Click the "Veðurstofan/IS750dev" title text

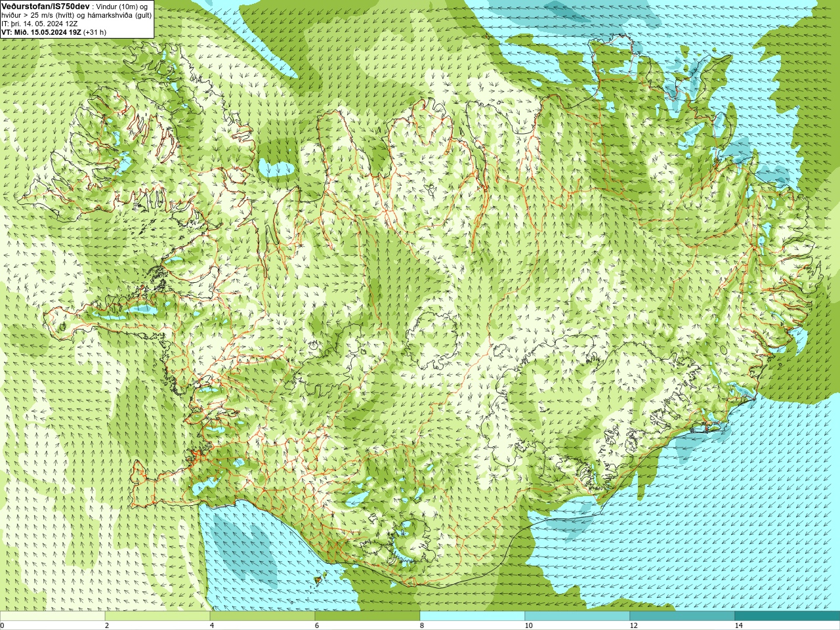tap(45, 6)
